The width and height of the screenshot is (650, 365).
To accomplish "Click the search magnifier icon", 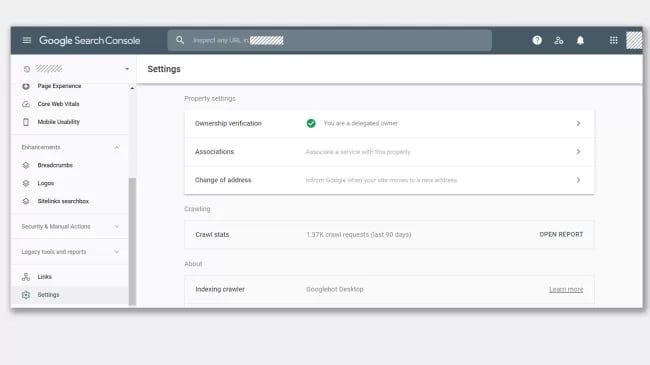I will (x=180, y=40).
